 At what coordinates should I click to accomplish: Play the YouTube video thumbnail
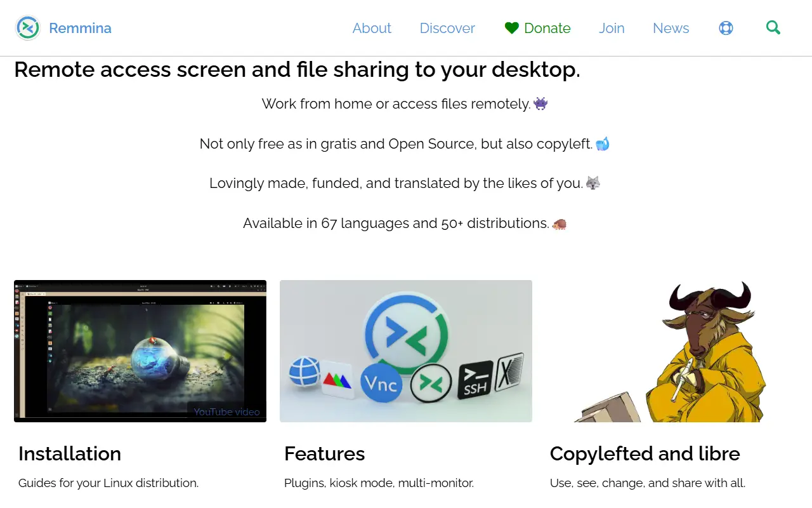click(140, 351)
